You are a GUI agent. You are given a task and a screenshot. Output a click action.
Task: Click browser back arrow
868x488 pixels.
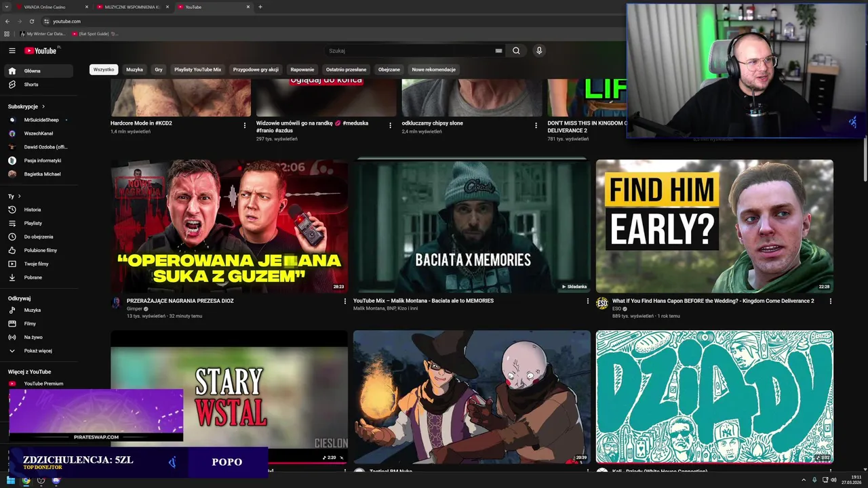[7, 21]
